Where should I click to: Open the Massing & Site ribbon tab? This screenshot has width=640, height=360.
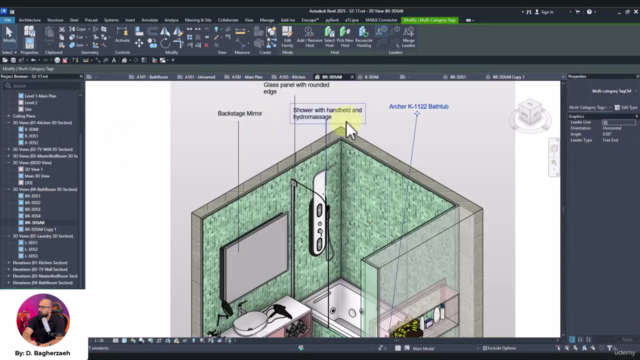[198, 20]
